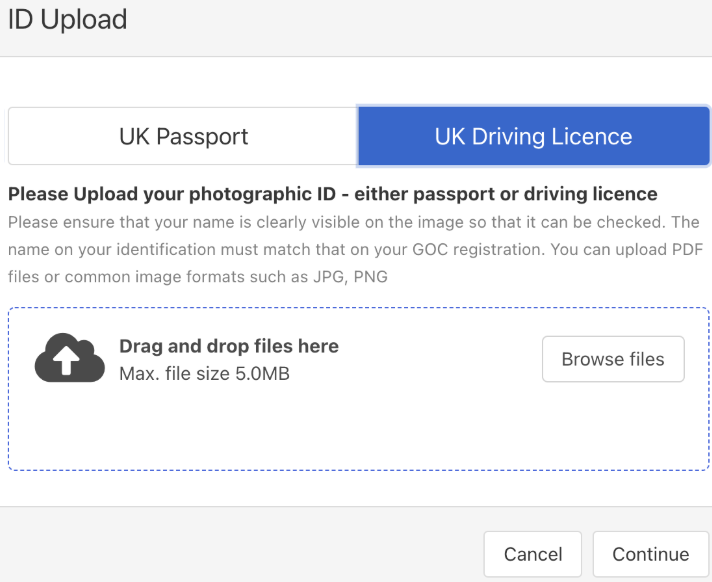Click the cloud upload icon
Screen dimensions: 712x582
click(x=70, y=358)
